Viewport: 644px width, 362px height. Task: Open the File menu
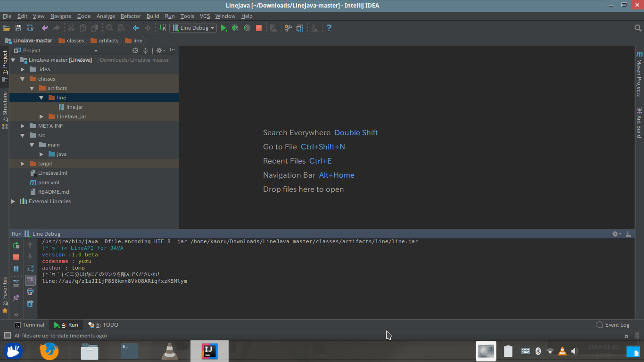point(7,16)
